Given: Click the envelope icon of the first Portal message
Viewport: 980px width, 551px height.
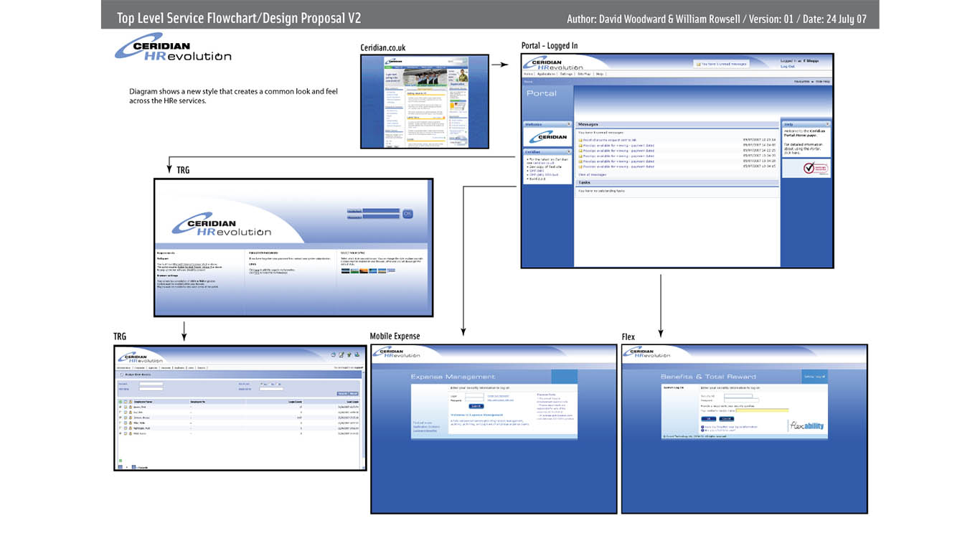Looking at the screenshot, I should tap(580, 140).
